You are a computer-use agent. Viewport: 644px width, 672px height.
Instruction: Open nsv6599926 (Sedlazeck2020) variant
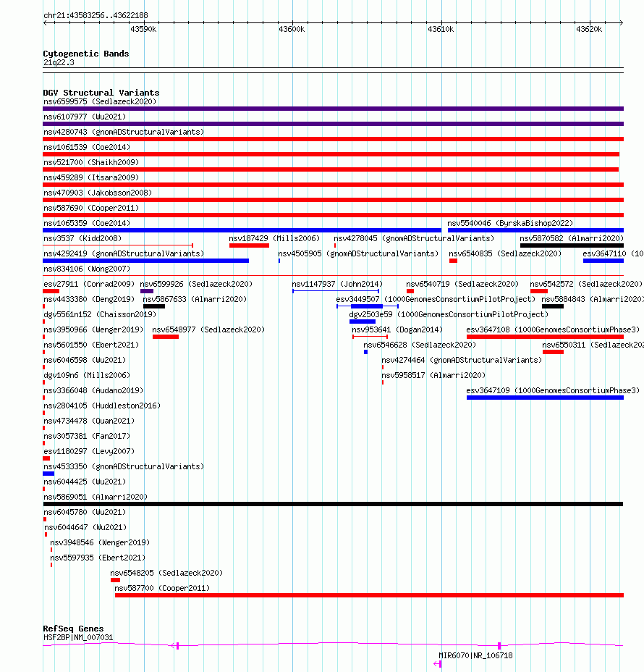(196, 284)
